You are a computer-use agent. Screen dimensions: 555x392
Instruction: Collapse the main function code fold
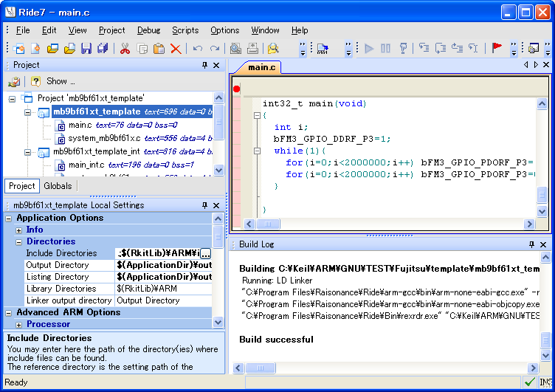pos(258,115)
